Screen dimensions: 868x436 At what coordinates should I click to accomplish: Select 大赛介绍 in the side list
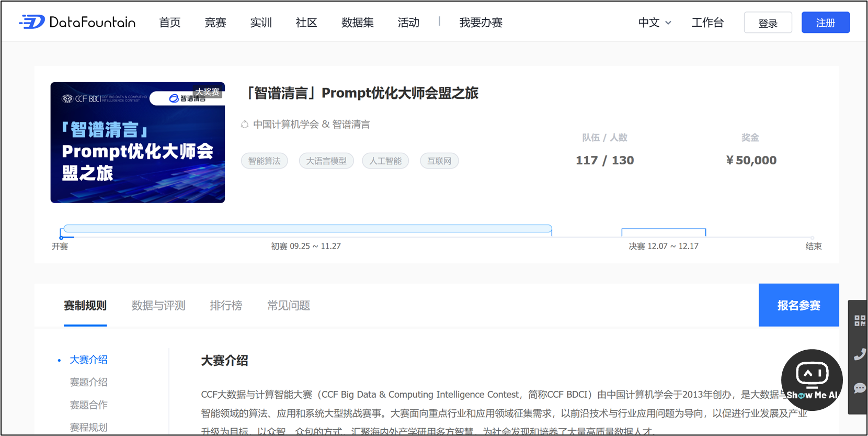(x=89, y=360)
